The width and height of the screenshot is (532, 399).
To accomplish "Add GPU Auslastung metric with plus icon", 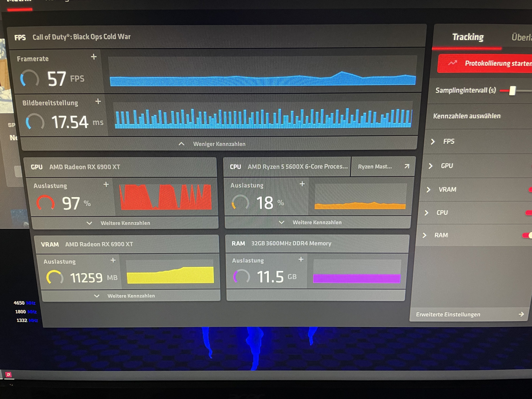I will click(106, 185).
